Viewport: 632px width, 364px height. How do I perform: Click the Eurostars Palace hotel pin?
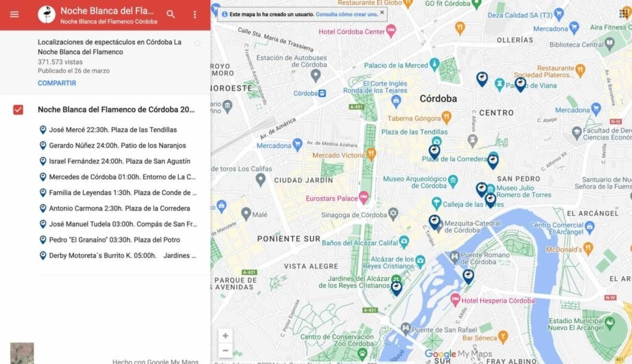click(364, 198)
